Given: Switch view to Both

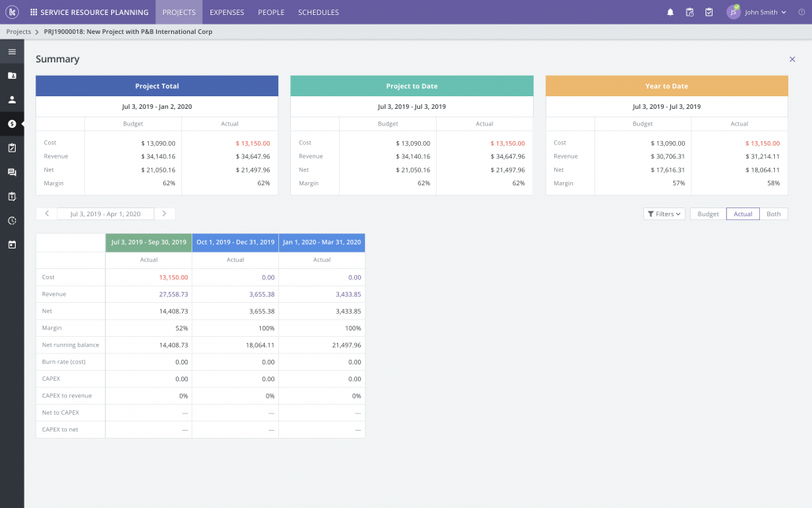Looking at the screenshot, I should point(773,214).
